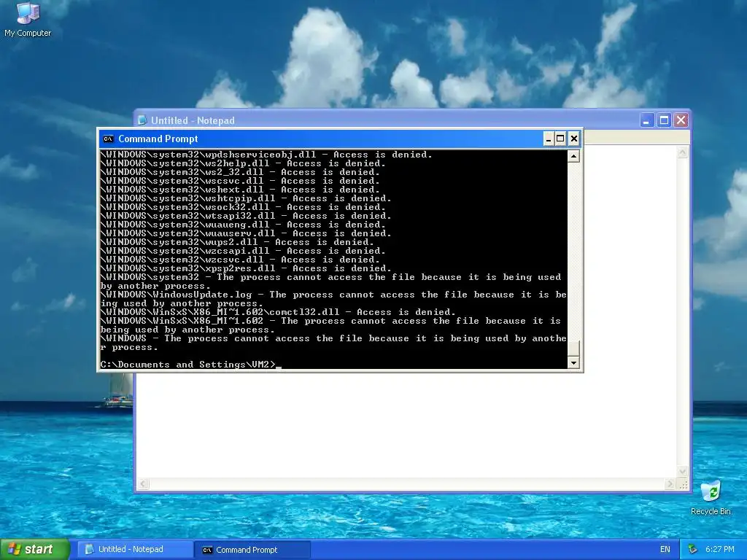
Task: Click the 6:27 PM clock
Action: tap(720, 550)
